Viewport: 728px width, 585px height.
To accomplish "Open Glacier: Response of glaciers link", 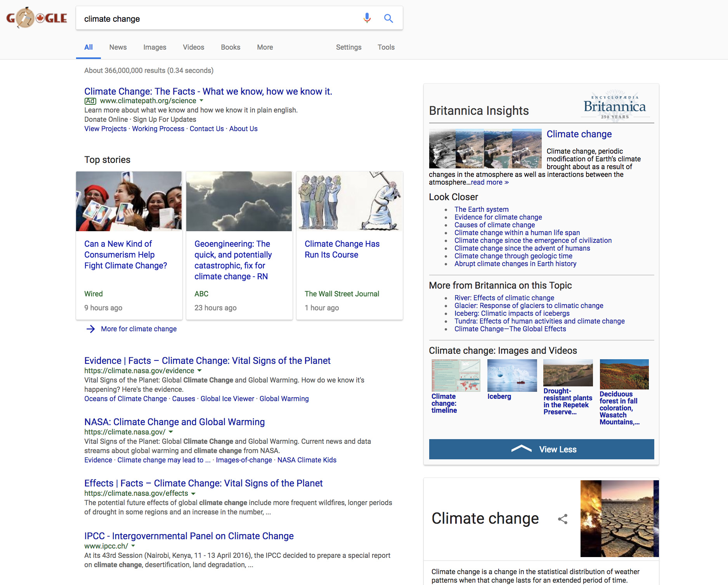I will click(529, 306).
